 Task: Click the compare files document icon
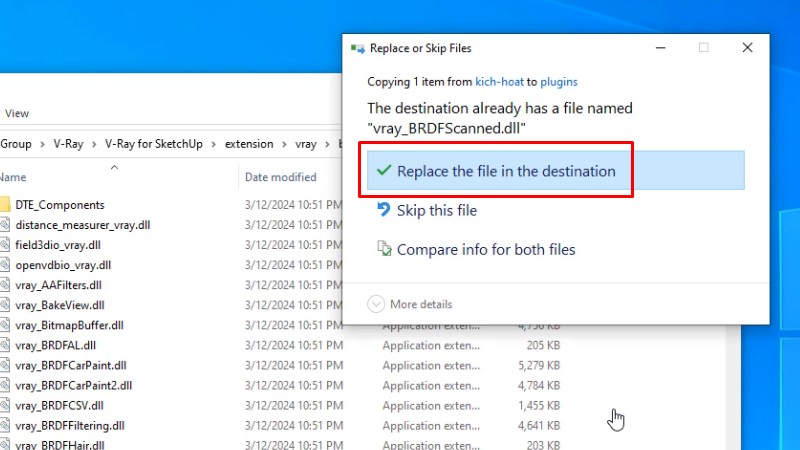tap(384, 248)
